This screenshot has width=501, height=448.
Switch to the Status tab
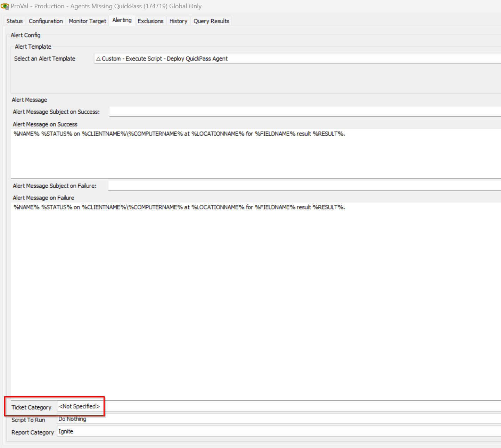(14, 21)
